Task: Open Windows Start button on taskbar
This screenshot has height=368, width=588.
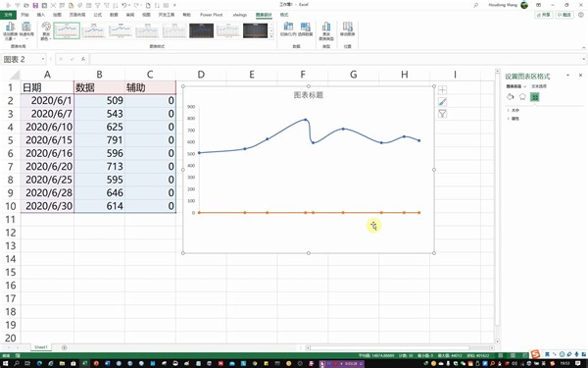Action: (x=5, y=363)
